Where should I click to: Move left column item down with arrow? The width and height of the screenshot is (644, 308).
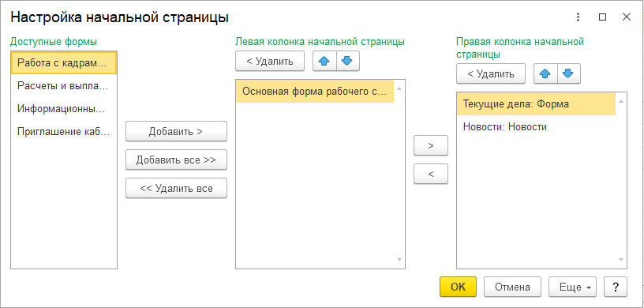(x=347, y=62)
